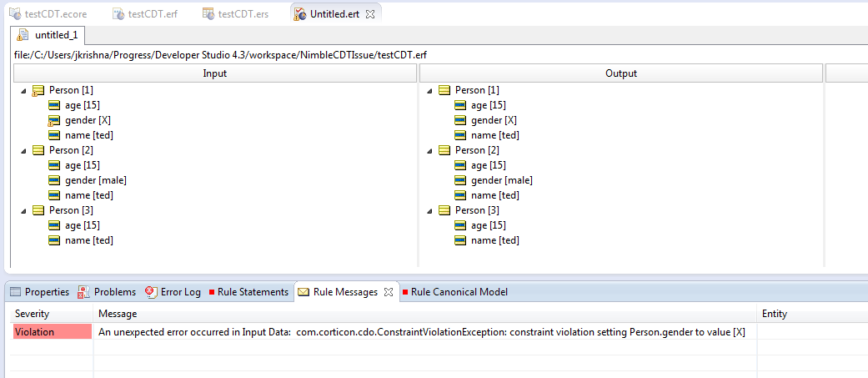Select the untitled_1 testsheet tab
Image resolution: width=868 pixels, height=378 pixels.
(x=48, y=36)
